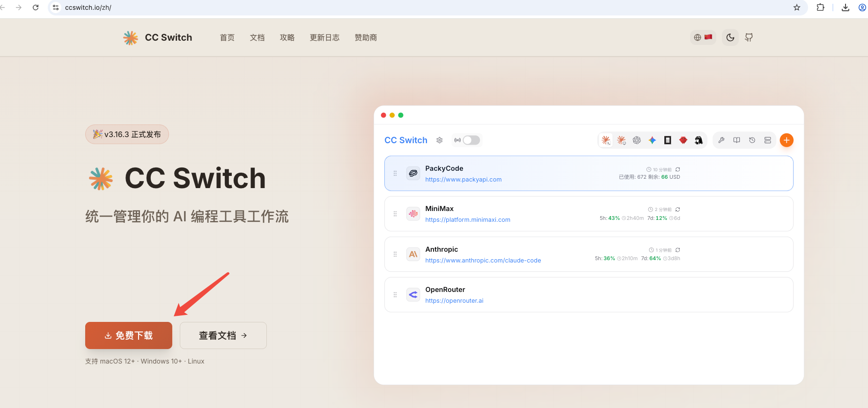
Task: Open the settings gear beside CC Switch
Action: click(439, 140)
